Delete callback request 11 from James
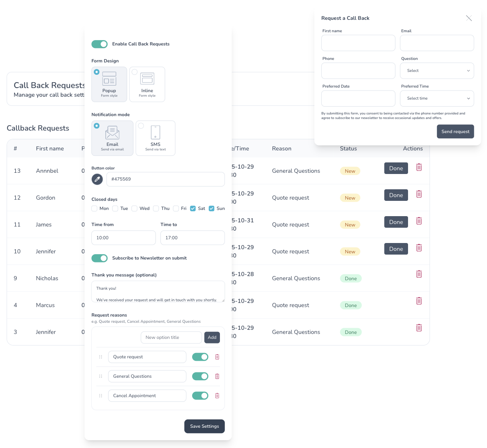This screenshot has height=448, width=487. pyautogui.click(x=419, y=221)
